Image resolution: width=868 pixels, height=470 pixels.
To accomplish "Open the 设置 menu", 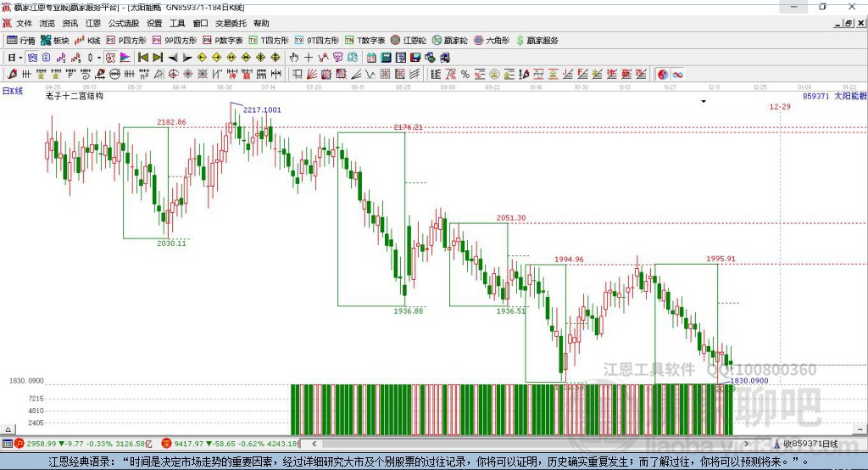I will [154, 23].
